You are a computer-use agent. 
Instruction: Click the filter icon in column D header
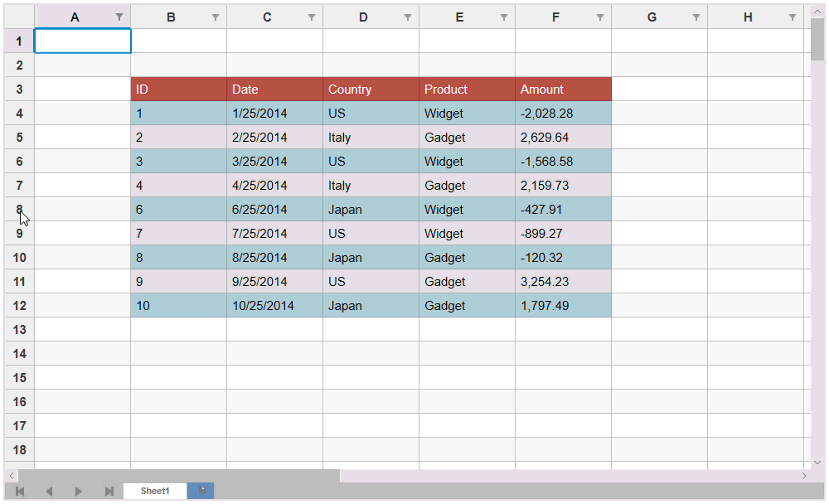point(408,17)
